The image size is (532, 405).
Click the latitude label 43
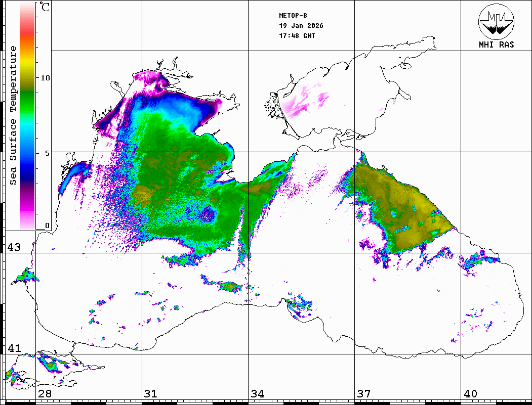tap(14, 247)
